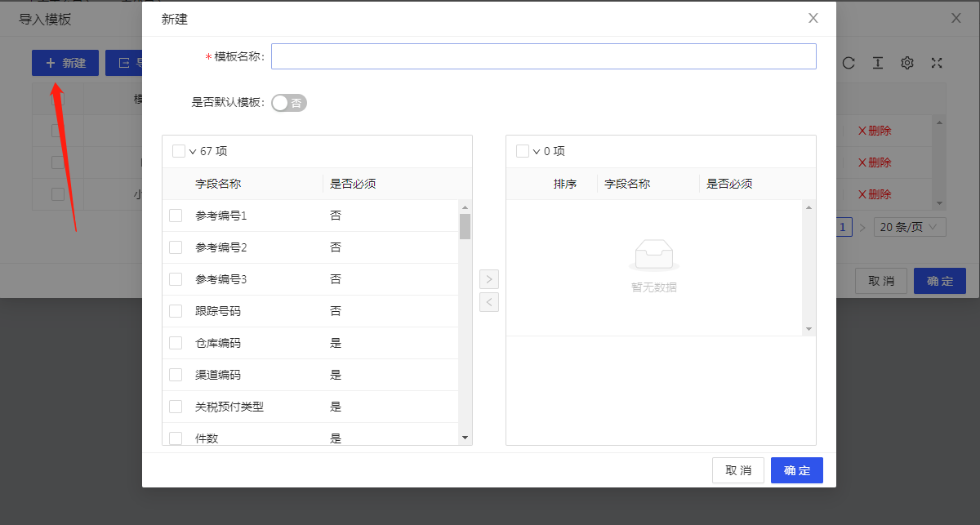Tick the checkbox for 渠道编码
Viewport: 980px width, 525px height.
coord(176,375)
